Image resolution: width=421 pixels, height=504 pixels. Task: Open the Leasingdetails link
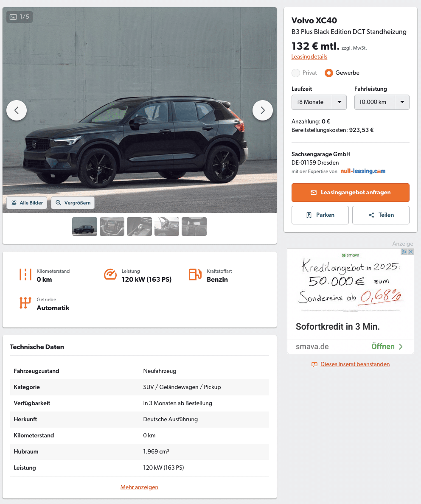point(309,56)
